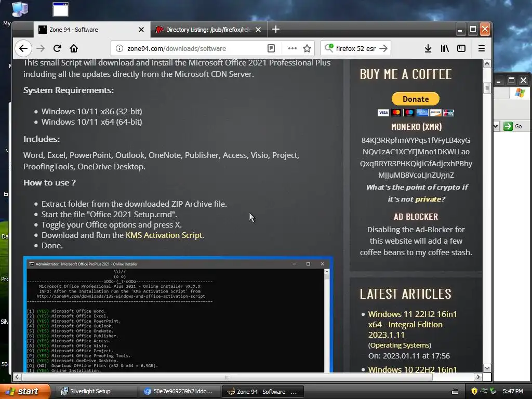Click the horizontal scrollbar thumb
Viewport: 532px width, 399px height.
coord(227,377)
